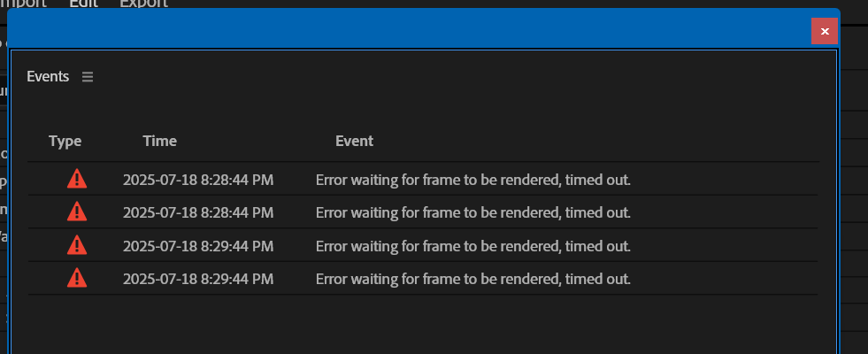
Task: Click the warning icon in the second error row
Action: point(77,212)
